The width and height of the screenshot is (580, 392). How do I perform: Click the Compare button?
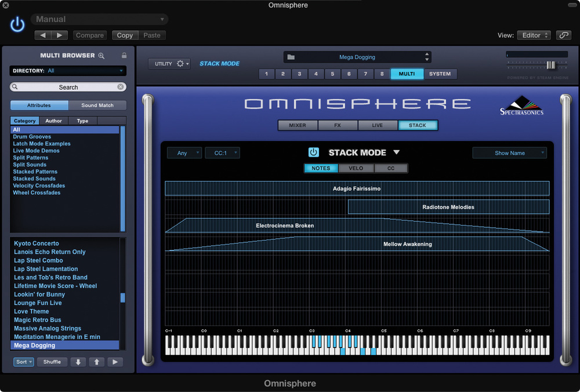tap(90, 35)
